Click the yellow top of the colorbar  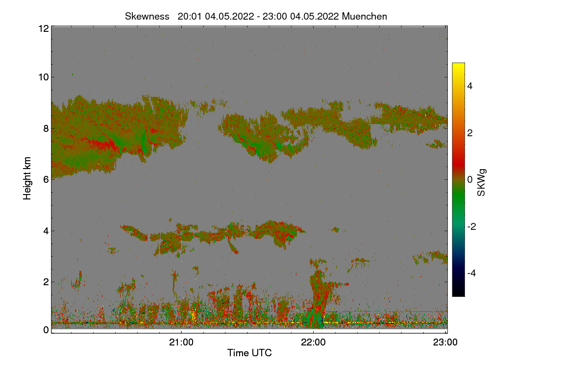[x=458, y=67]
